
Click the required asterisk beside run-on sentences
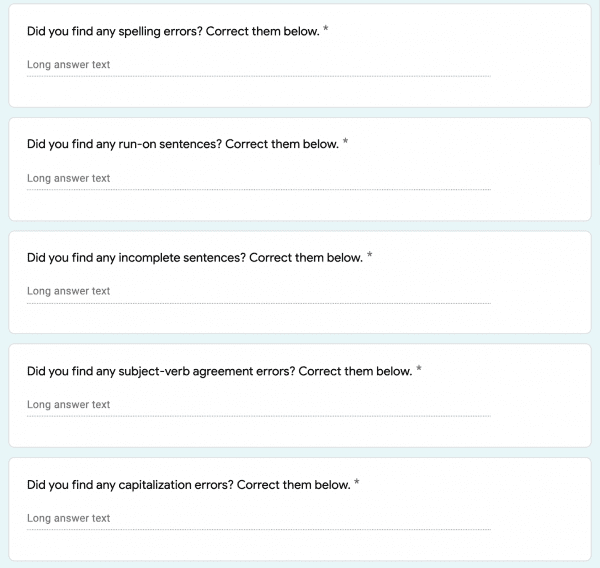tap(346, 143)
